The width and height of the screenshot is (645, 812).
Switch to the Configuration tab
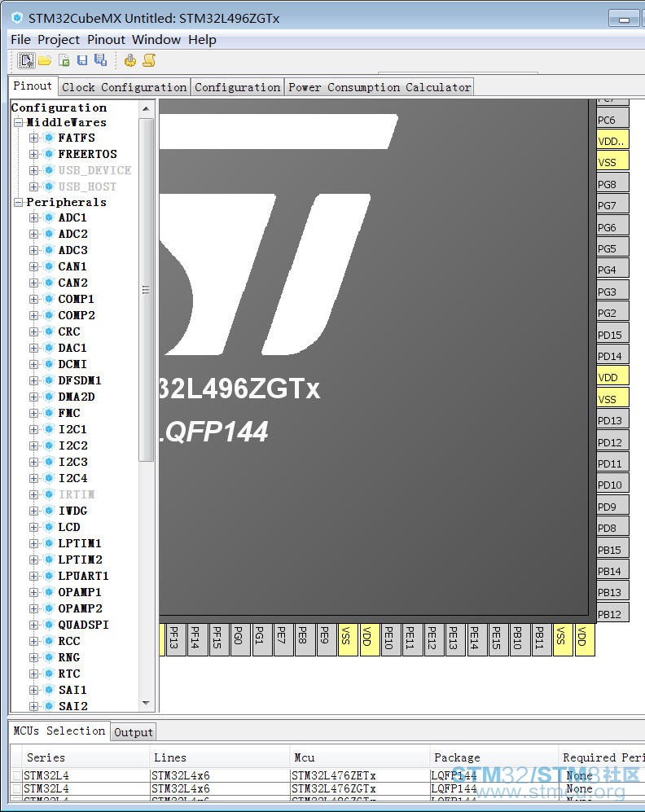coord(238,87)
